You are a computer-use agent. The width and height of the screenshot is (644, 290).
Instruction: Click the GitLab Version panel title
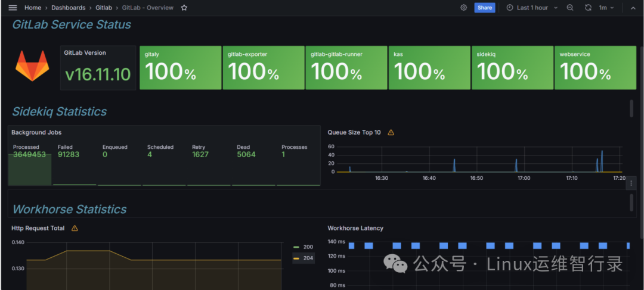pos(85,53)
